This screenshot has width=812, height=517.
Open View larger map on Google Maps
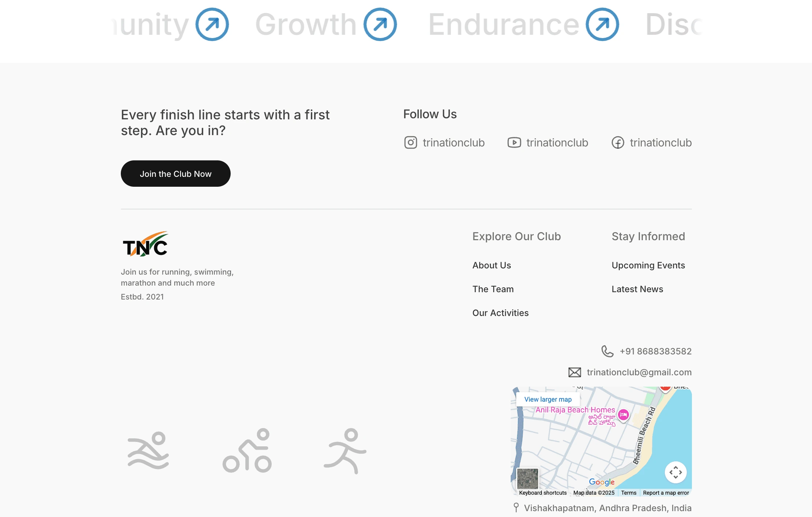(548, 399)
